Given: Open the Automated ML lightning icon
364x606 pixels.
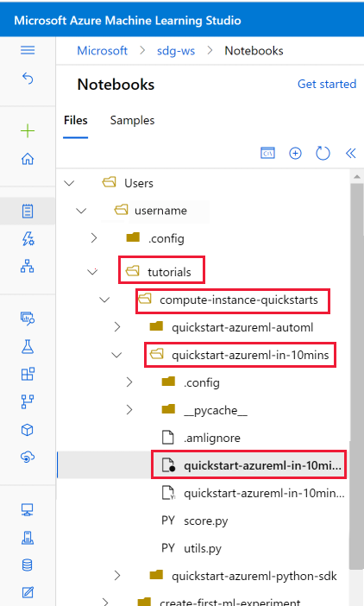Looking at the screenshot, I should (28, 238).
